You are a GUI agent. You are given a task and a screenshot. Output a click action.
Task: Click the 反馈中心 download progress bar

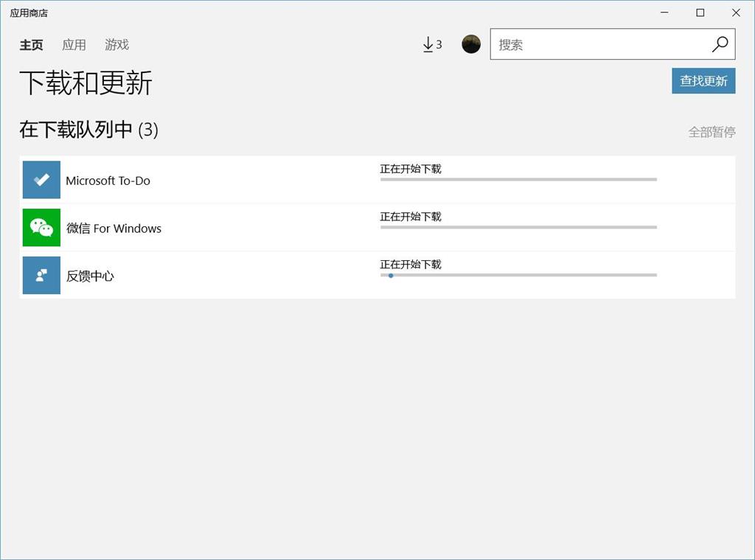click(x=518, y=275)
